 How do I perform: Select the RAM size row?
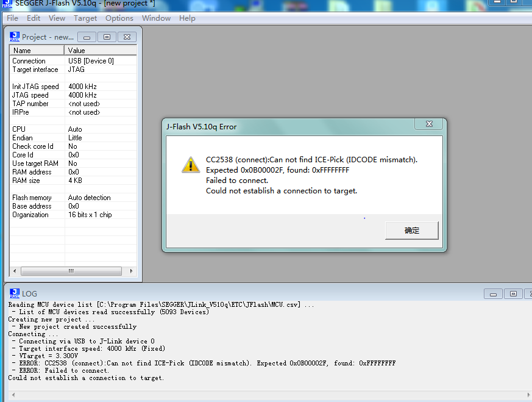pyautogui.click(x=73, y=181)
